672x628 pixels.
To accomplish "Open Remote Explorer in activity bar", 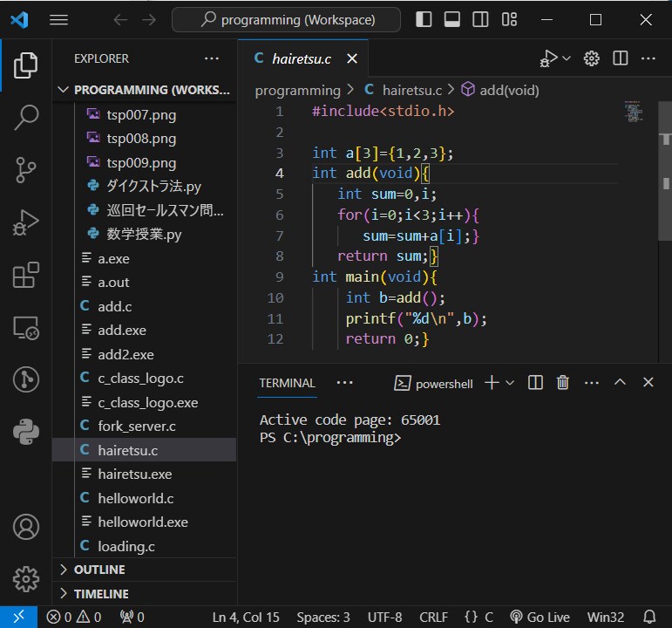I will tap(26, 328).
